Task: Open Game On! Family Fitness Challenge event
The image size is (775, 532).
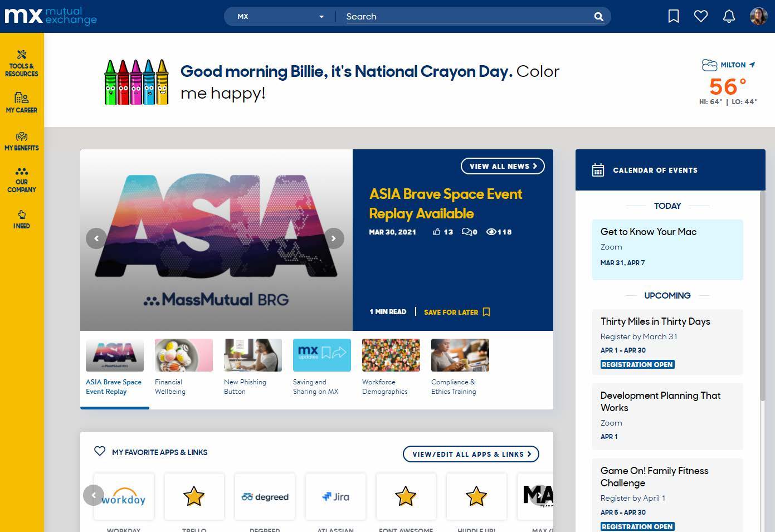Action: (x=667, y=495)
